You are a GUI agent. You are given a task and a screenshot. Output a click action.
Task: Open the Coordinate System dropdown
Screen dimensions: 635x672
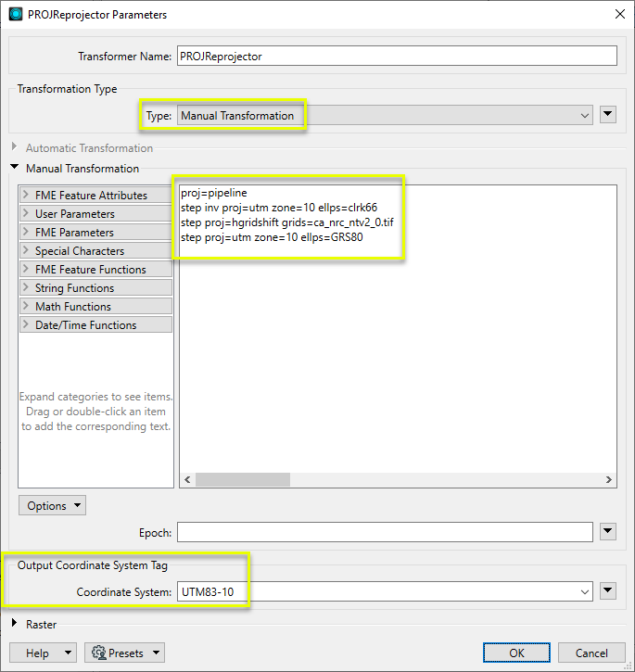384,591
